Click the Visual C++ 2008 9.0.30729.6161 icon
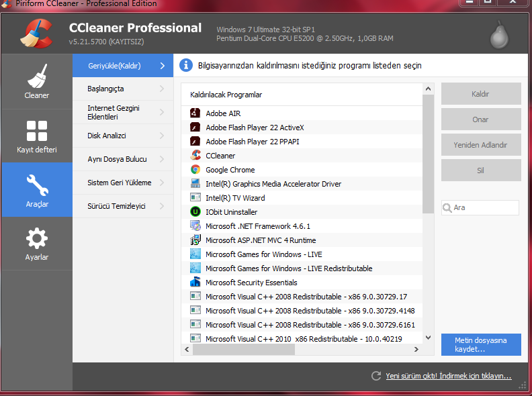Image resolution: width=532 pixels, height=396 pixels. click(x=195, y=324)
